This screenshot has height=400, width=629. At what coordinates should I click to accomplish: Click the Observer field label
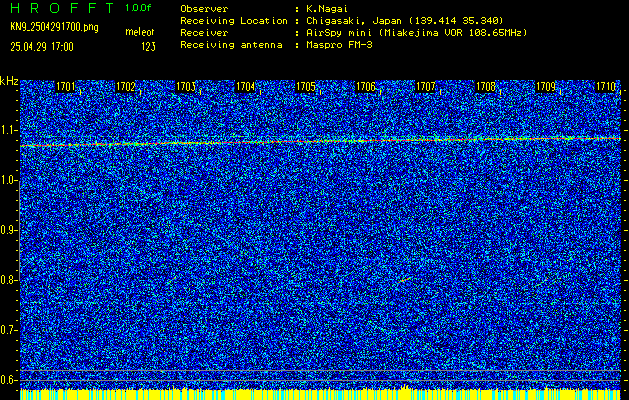pyautogui.click(x=204, y=8)
